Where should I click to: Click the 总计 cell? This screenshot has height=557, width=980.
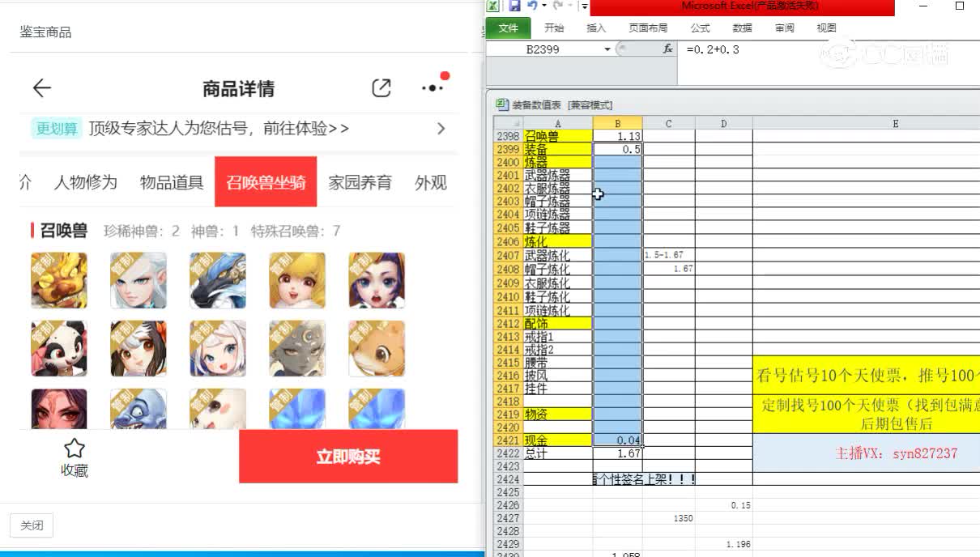[x=558, y=453]
